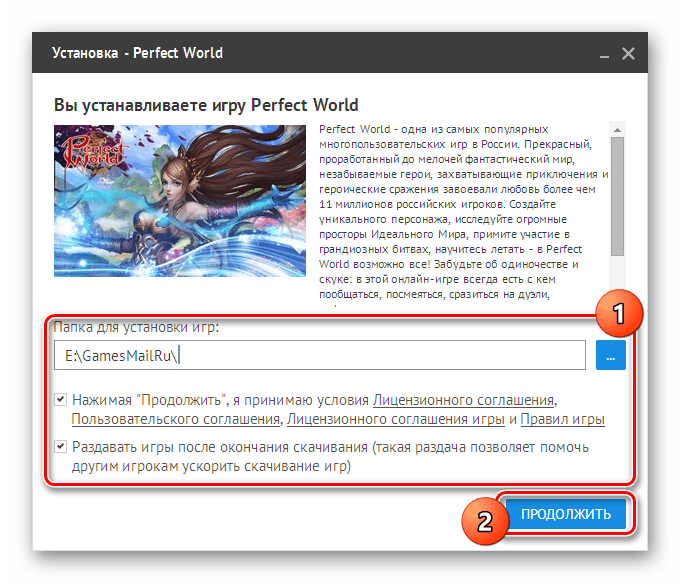This screenshot has width=680, height=583.
Task: Click the description scrollbar thumb
Action: tap(618, 197)
